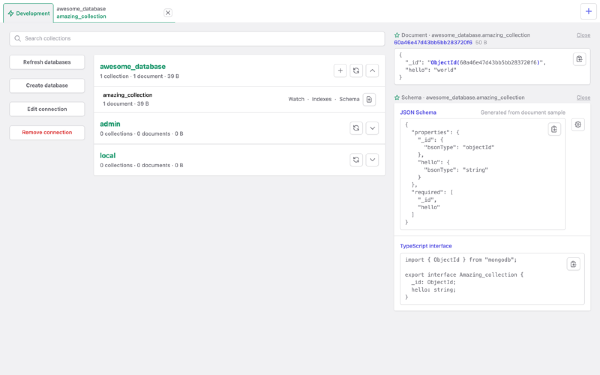Click the "required" line in JSON Schema
The image size is (600, 375).
click(x=432, y=192)
